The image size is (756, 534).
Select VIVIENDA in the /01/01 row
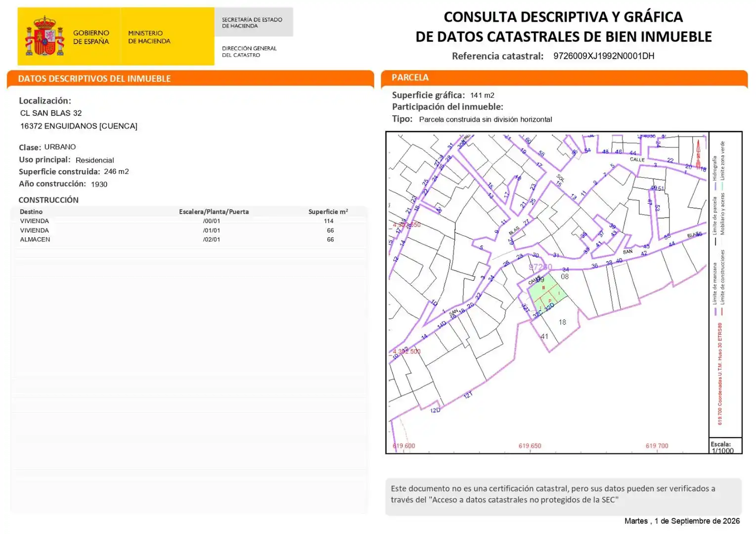[x=35, y=230]
